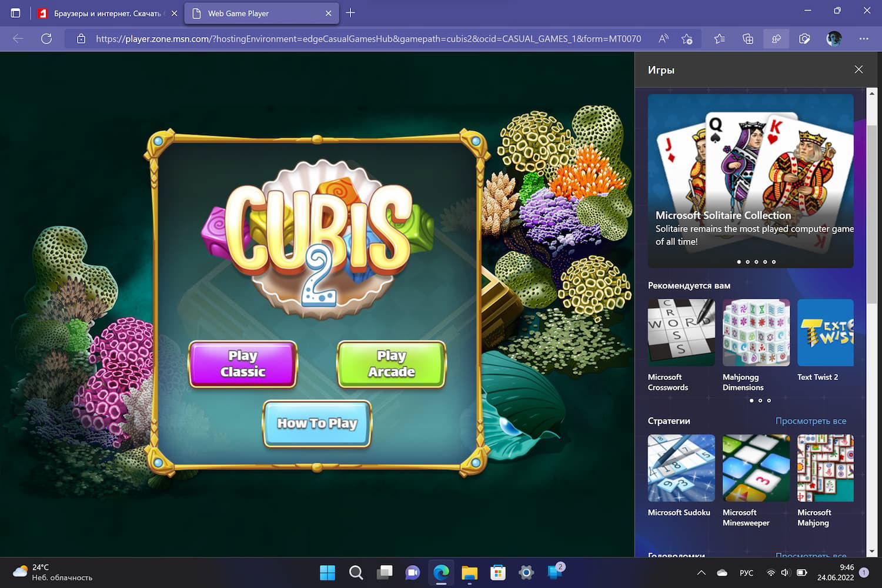Open the user profile avatar

coord(834,39)
